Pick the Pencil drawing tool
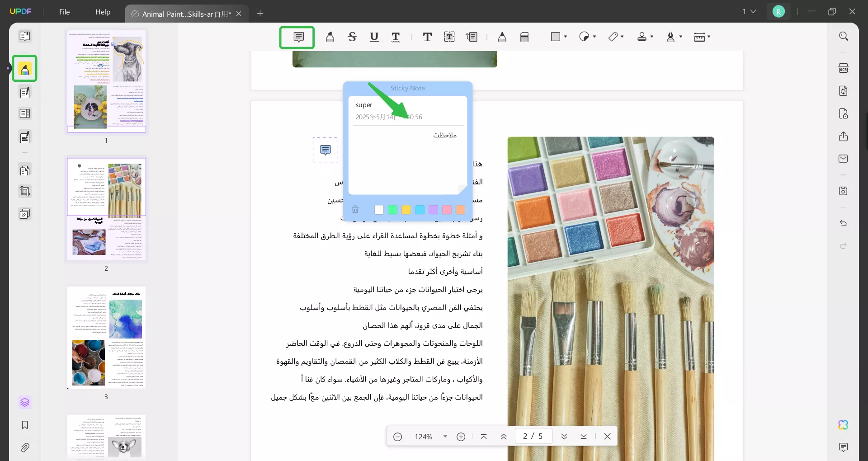This screenshot has width=868, height=461. pos(502,37)
